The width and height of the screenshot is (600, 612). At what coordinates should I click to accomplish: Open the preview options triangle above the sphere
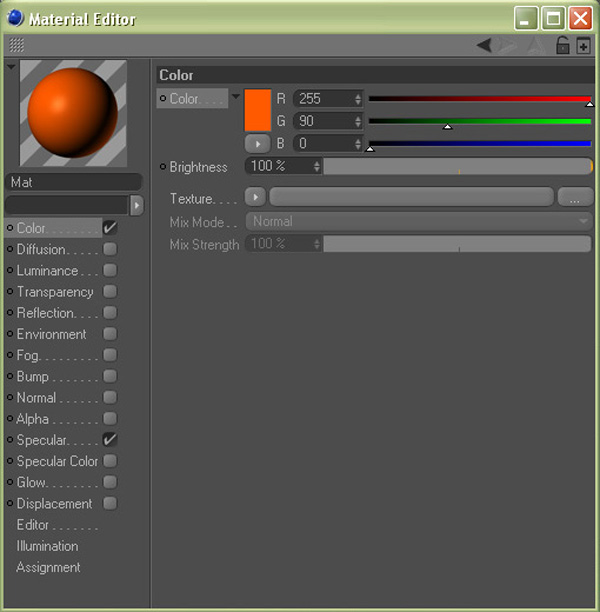[11, 67]
